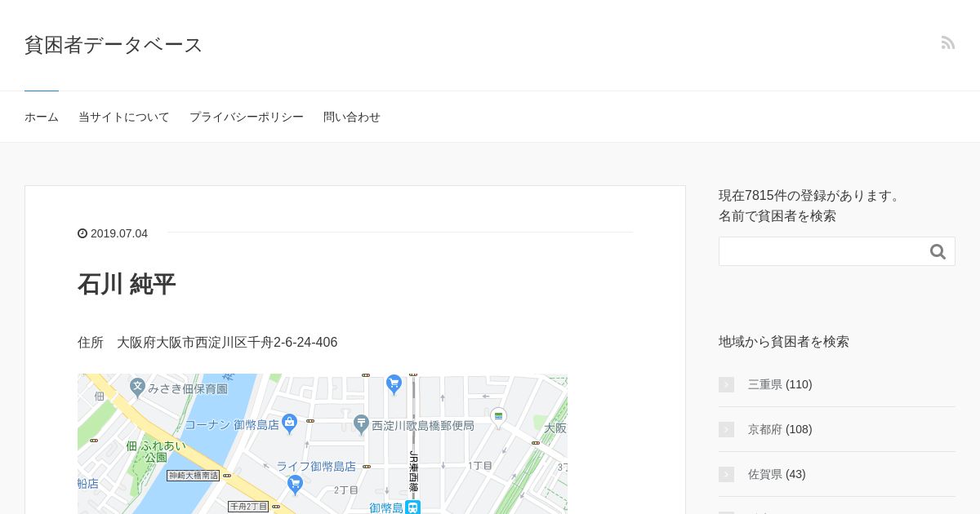Click the search magnifier icon

click(938, 251)
